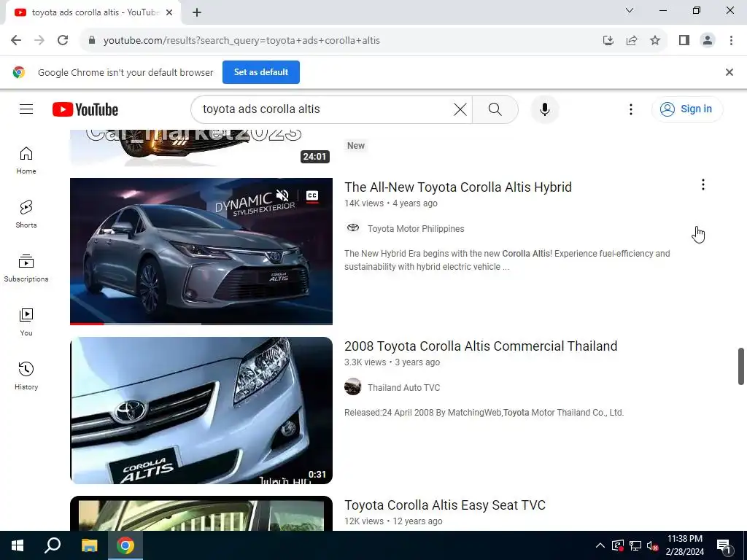This screenshot has width=747, height=560.
Task: Open options menu for Corolla Altis Hybrid video
Action: coord(703,184)
